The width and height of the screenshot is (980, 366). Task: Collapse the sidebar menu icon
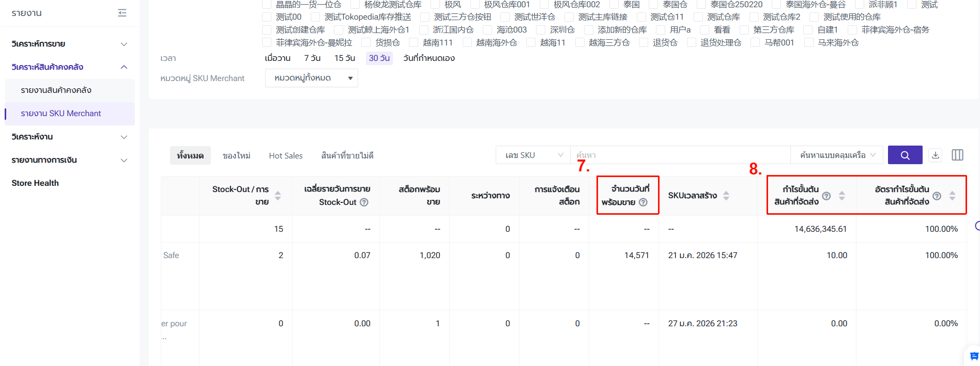pos(122,13)
